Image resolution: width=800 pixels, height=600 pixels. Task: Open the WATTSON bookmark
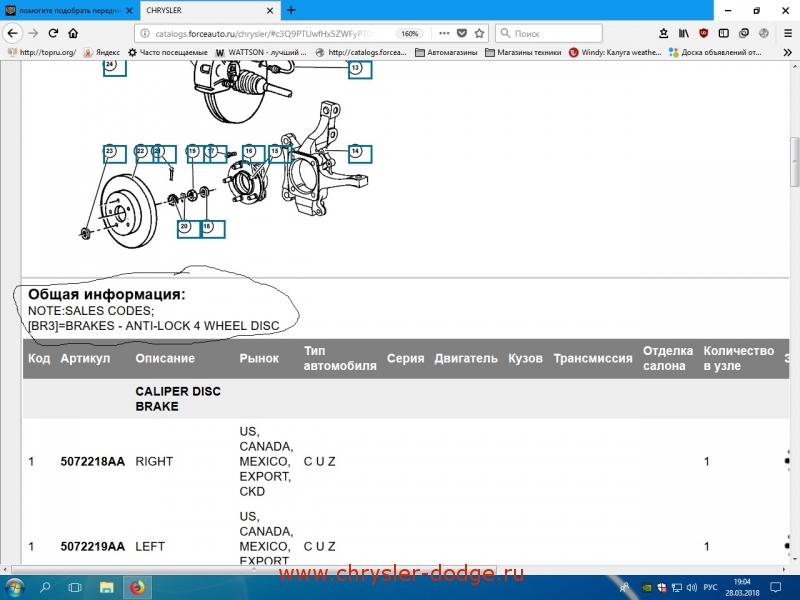click(x=261, y=52)
